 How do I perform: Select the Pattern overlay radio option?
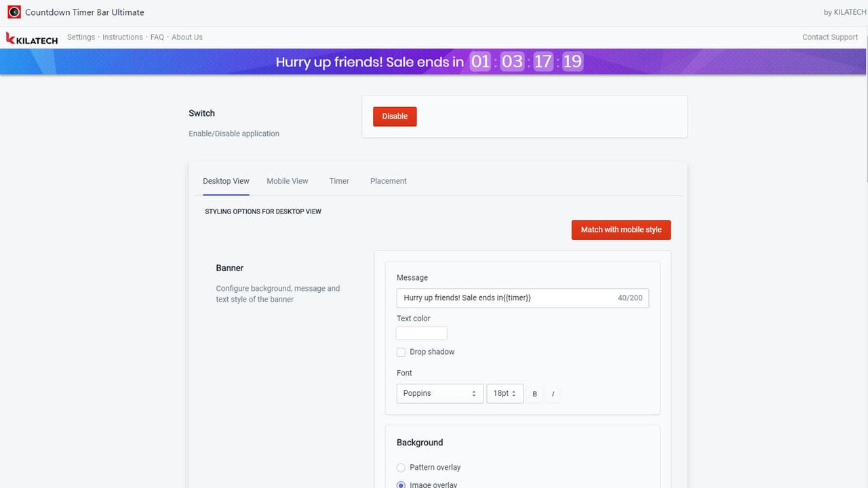pos(401,468)
